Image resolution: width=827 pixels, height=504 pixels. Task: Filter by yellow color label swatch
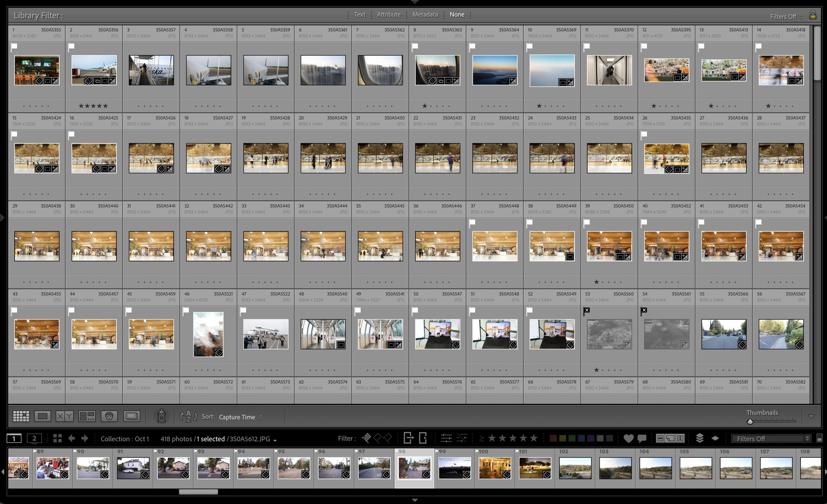click(x=562, y=438)
